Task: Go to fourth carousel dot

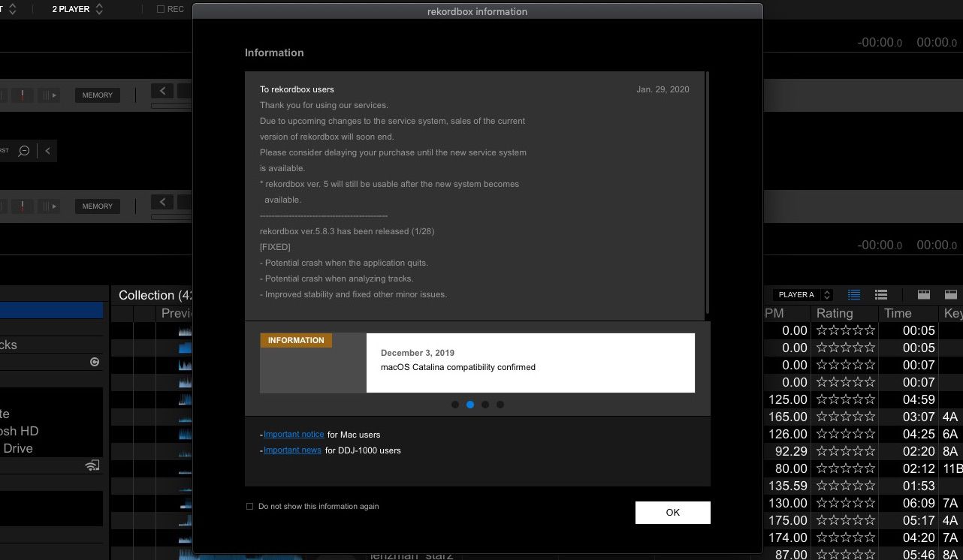Action: point(500,405)
